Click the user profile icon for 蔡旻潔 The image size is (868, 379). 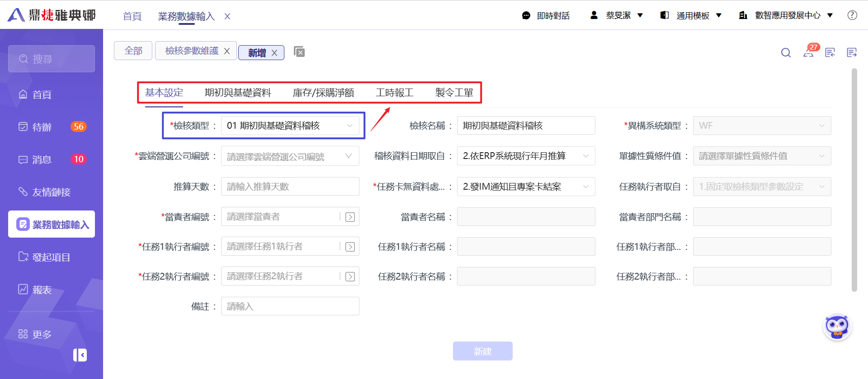[x=594, y=15]
